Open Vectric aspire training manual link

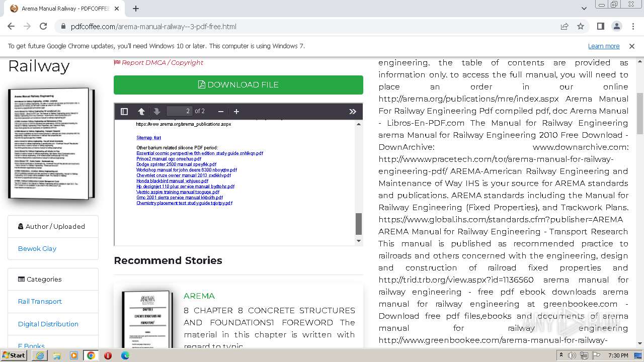pos(178,192)
